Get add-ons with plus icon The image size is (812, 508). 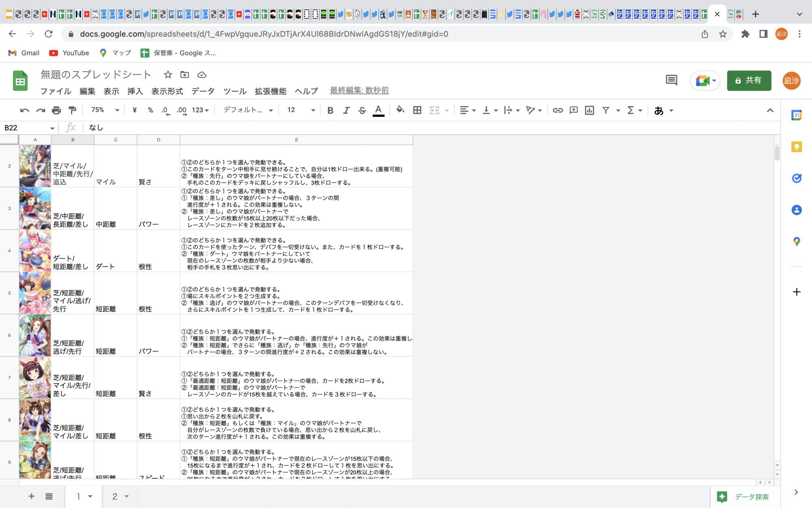coord(797,292)
